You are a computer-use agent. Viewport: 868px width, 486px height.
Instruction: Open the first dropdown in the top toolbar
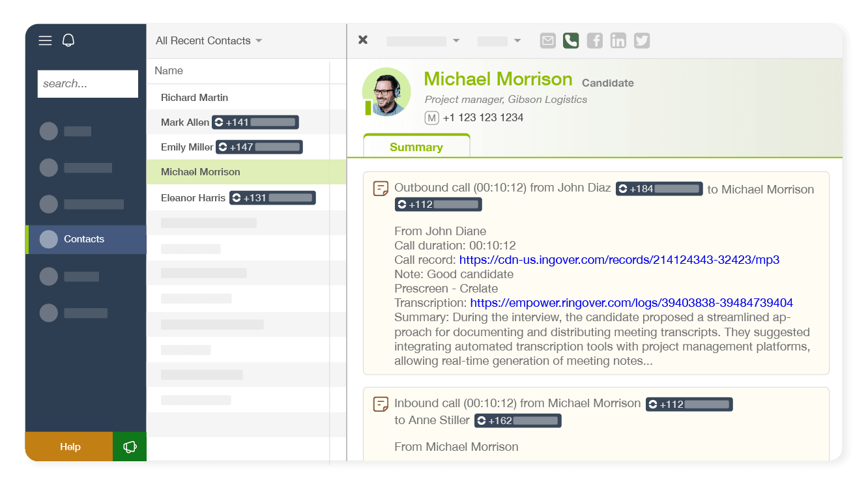coord(423,40)
